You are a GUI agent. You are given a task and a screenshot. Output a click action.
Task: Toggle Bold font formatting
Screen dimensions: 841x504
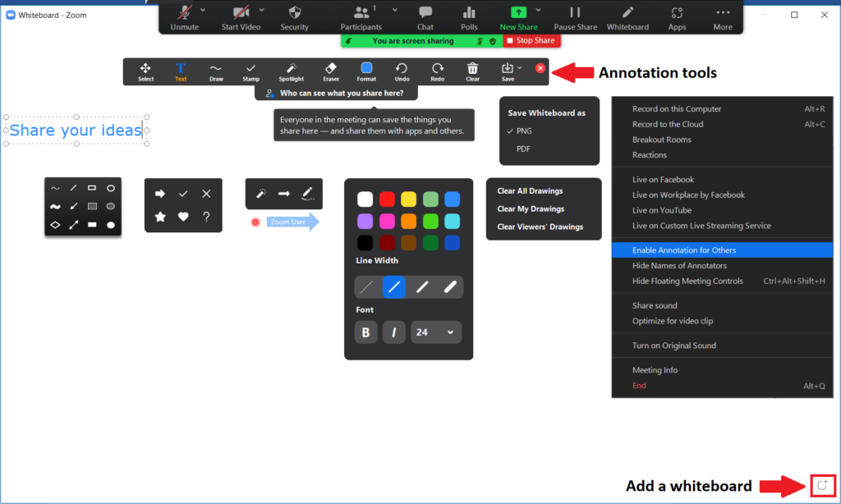click(x=365, y=332)
